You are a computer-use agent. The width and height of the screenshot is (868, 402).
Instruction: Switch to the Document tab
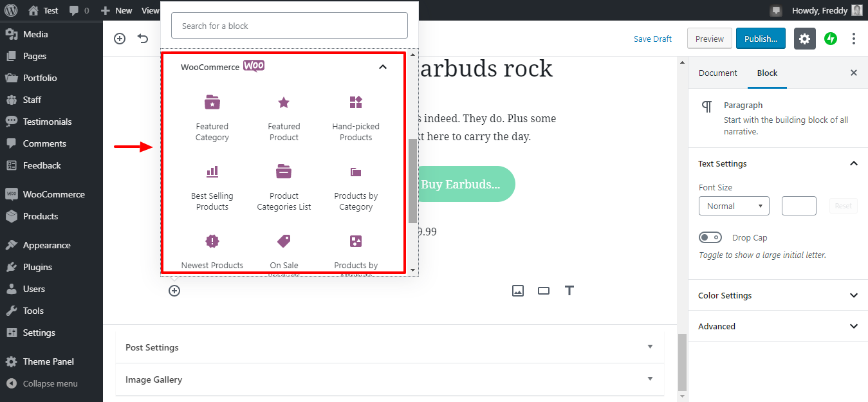pyautogui.click(x=717, y=73)
